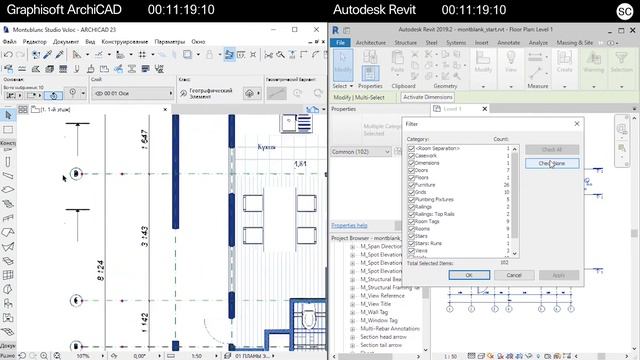Click the Revit aligned dimension Measure icon
The width and height of the screenshot is (640, 360).
click(535, 58)
